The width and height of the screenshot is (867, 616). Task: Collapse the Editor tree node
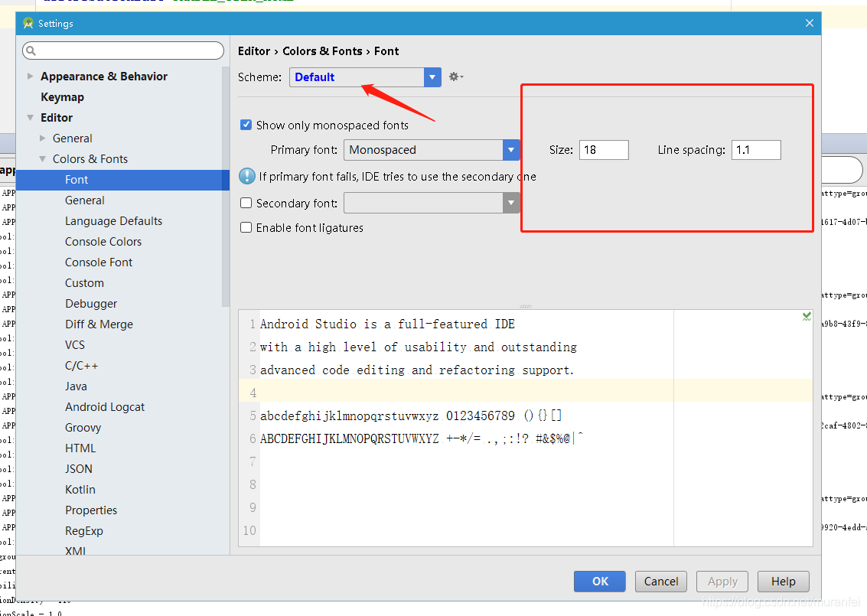coord(31,117)
